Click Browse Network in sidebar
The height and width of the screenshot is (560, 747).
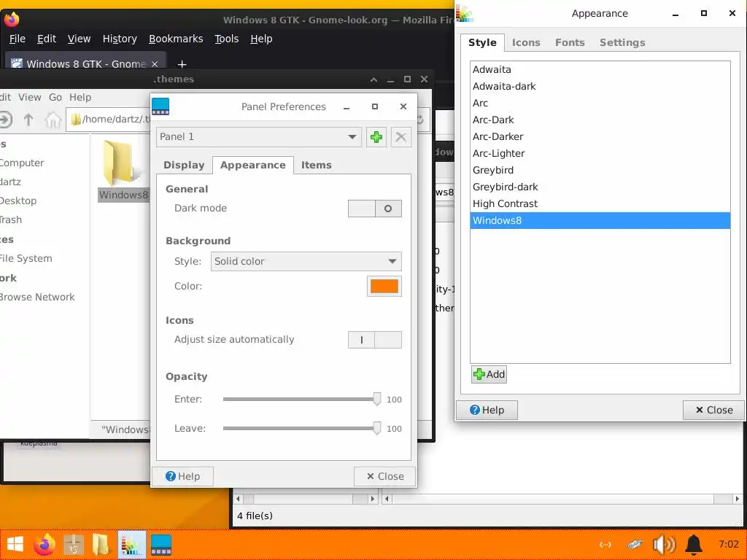[x=37, y=297]
